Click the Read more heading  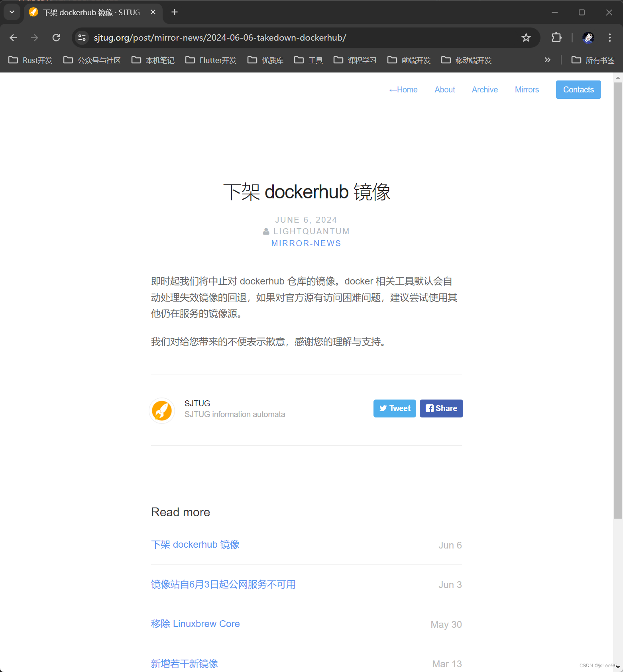pyautogui.click(x=181, y=512)
